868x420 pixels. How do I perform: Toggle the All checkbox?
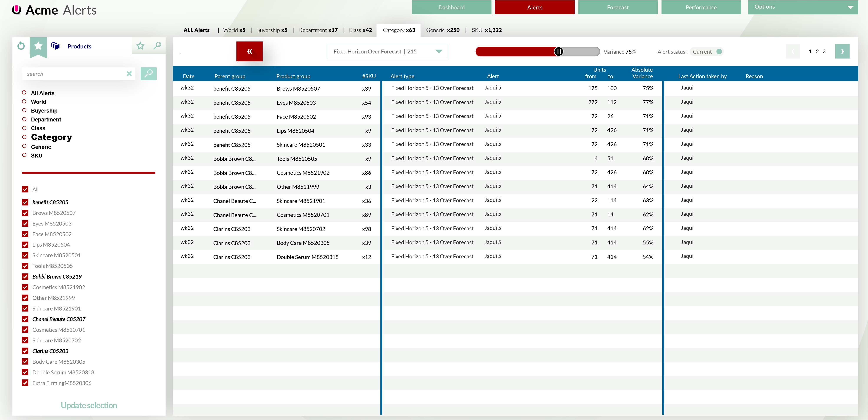pos(25,190)
